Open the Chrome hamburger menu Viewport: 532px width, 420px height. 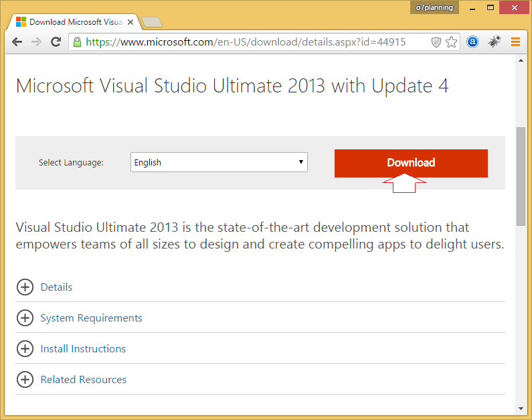tap(515, 42)
